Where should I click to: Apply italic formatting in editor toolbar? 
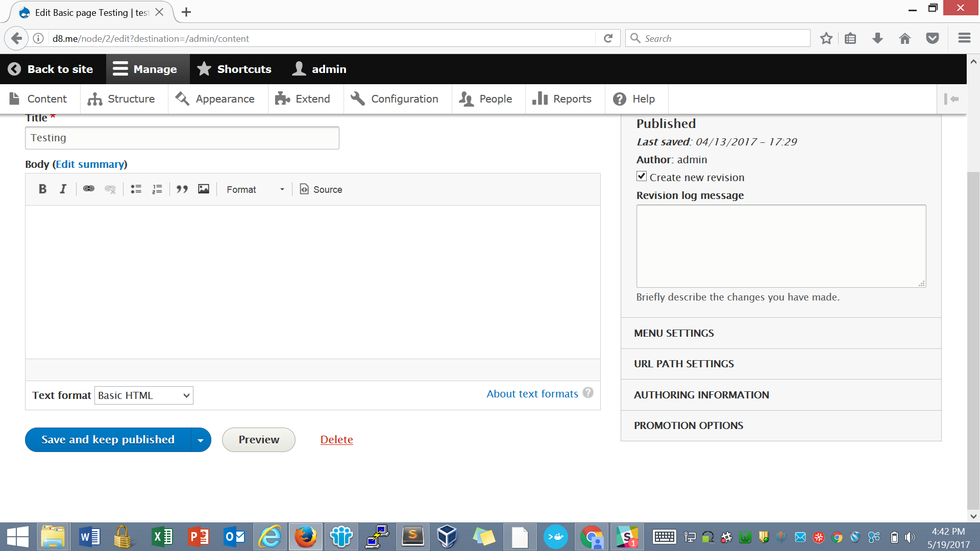[x=63, y=189]
